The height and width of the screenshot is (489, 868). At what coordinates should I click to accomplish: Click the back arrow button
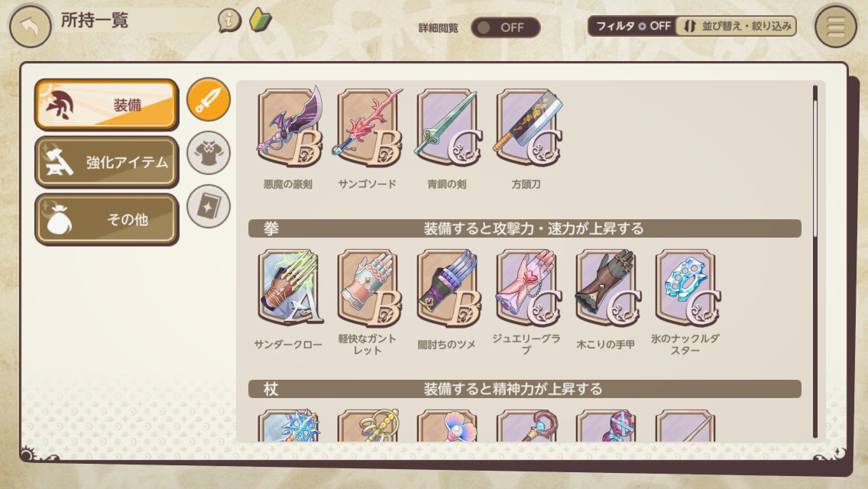pos(30,26)
